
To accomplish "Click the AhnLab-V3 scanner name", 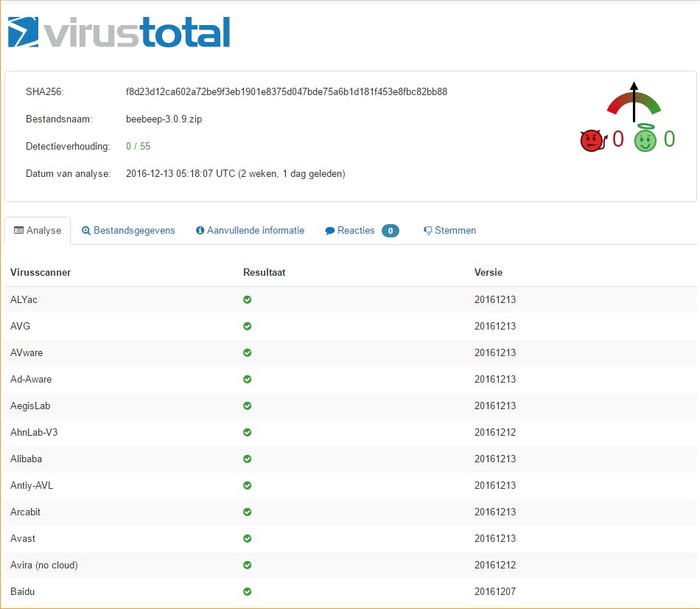I will pos(34,433).
